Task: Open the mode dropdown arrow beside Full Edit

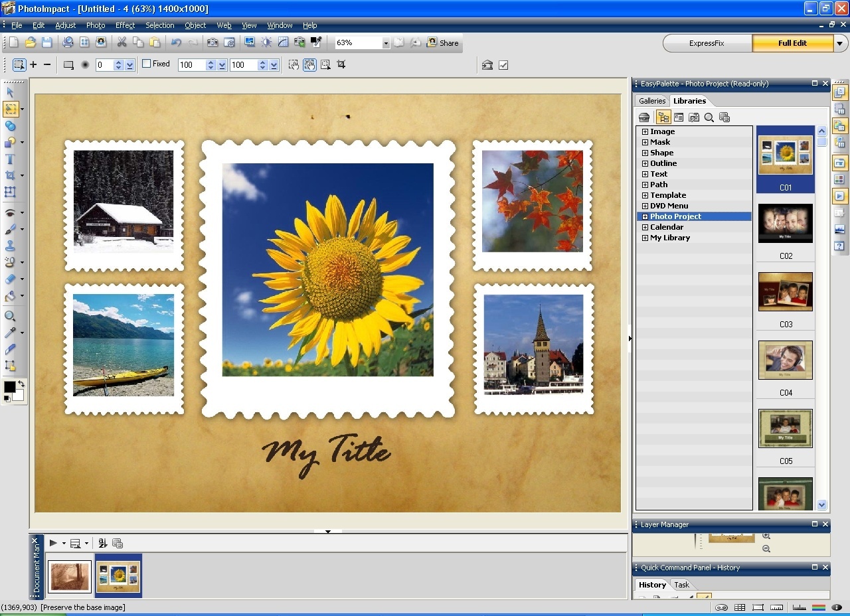Action: click(x=840, y=43)
